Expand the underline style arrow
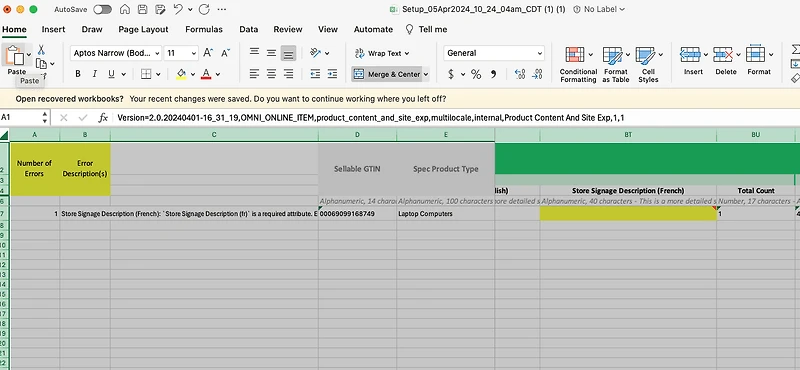Image resolution: width=800 pixels, height=370 pixels. point(123,75)
